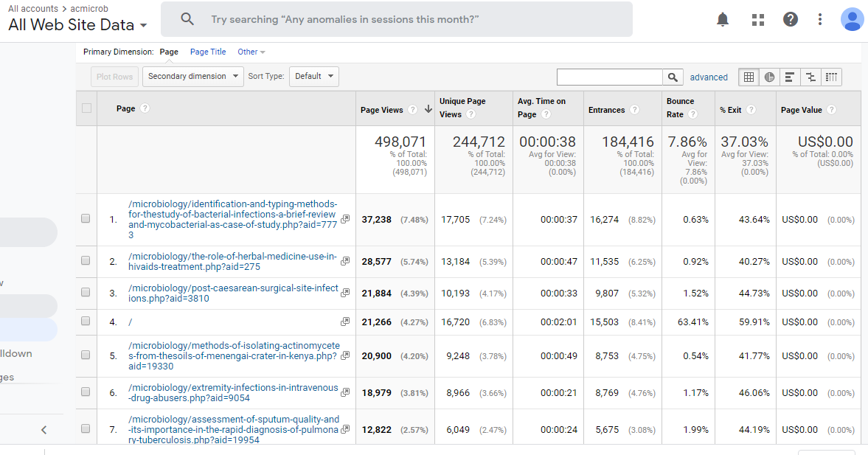Viewport: 868px width, 455px height.
Task: Switch primary dimension to Page Title
Action: (x=208, y=52)
